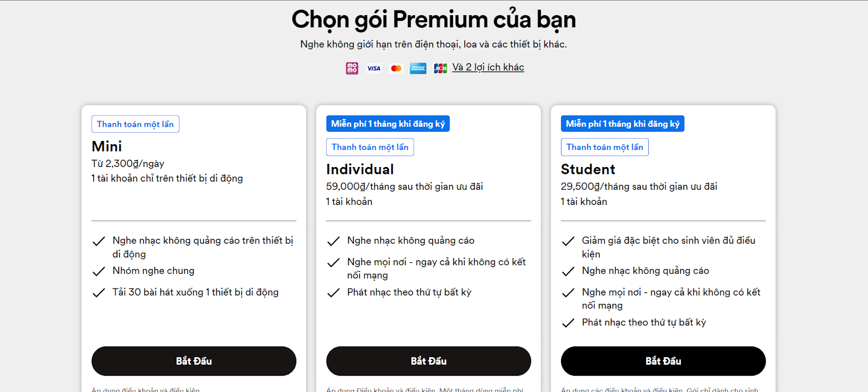Select the Student plan heading

click(x=588, y=169)
